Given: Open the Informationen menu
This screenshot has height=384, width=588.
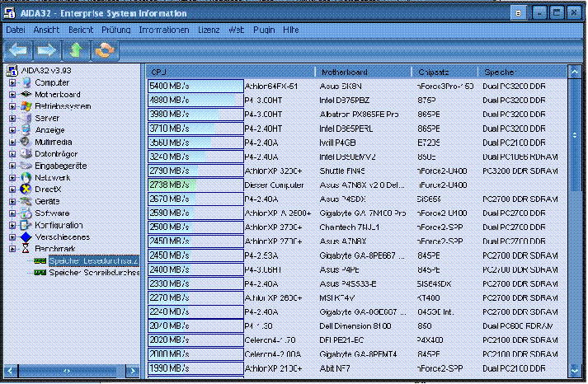Looking at the screenshot, I should tap(164, 30).
